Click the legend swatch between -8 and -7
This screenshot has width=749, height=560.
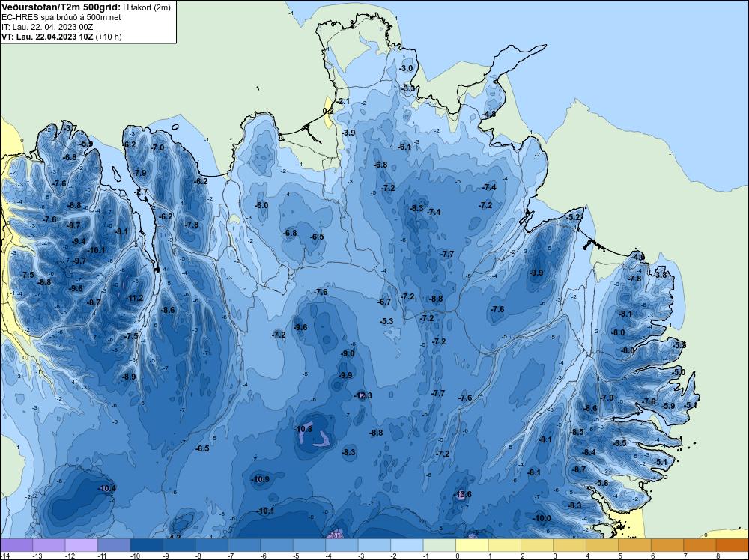(x=212, y=545)
